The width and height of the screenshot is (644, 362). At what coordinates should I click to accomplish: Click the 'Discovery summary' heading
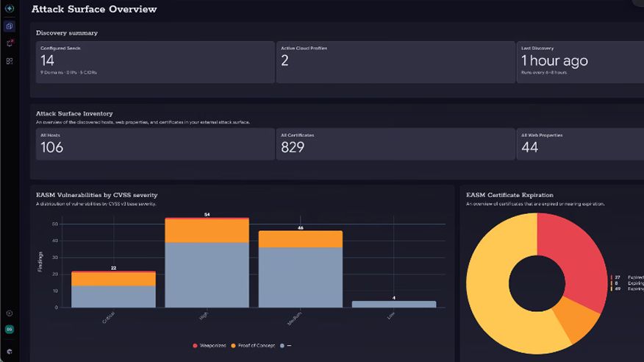[x=67, y=33]
